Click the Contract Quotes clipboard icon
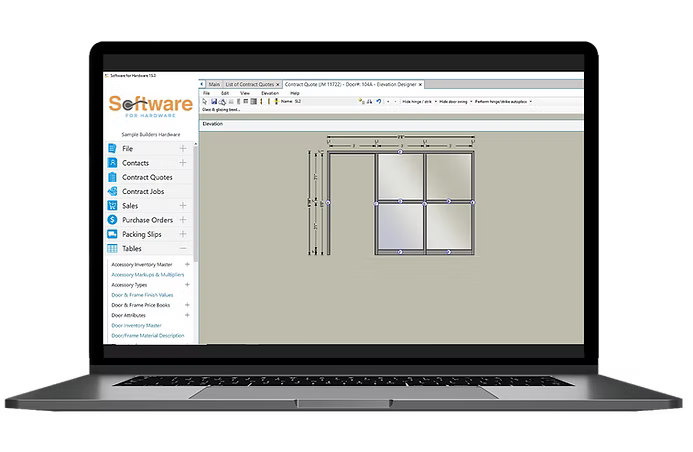The width and height of the screenshot is (693, 452). click(x=112, y=177)
